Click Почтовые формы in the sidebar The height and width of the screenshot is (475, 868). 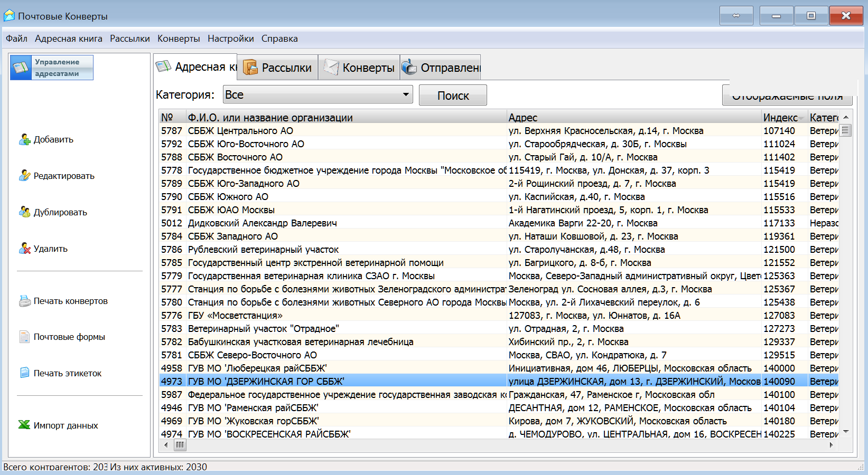click(x=69, y=337)
